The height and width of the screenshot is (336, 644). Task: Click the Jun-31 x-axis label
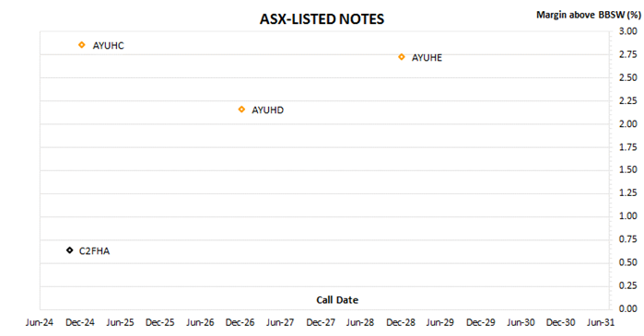601,322
